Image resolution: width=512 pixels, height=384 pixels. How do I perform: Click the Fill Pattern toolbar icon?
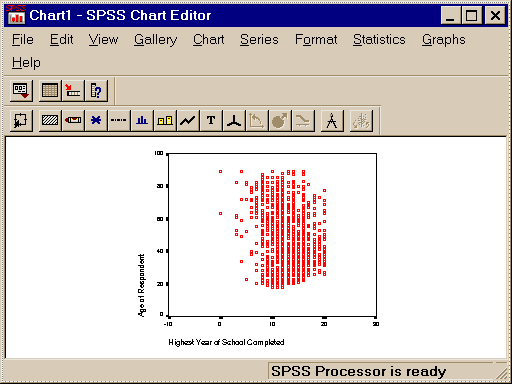pyautogui.click(x=50, y=120)
